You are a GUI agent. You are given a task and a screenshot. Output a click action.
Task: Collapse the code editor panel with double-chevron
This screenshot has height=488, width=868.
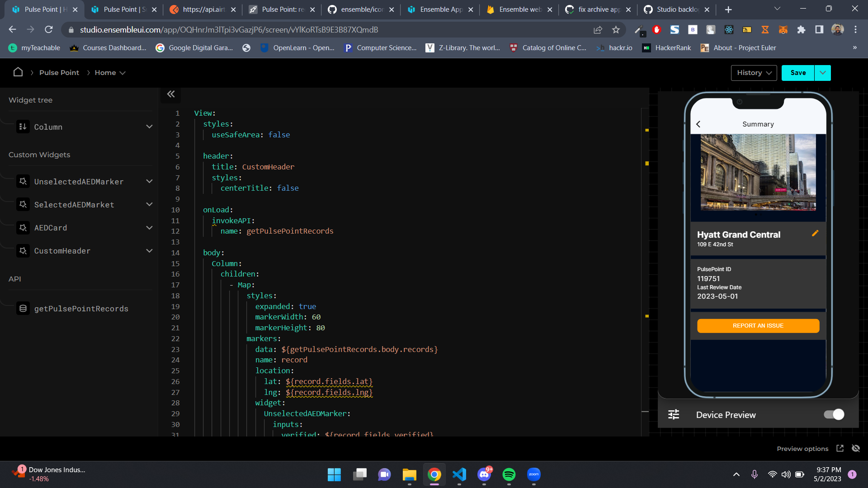coord(171,94)
